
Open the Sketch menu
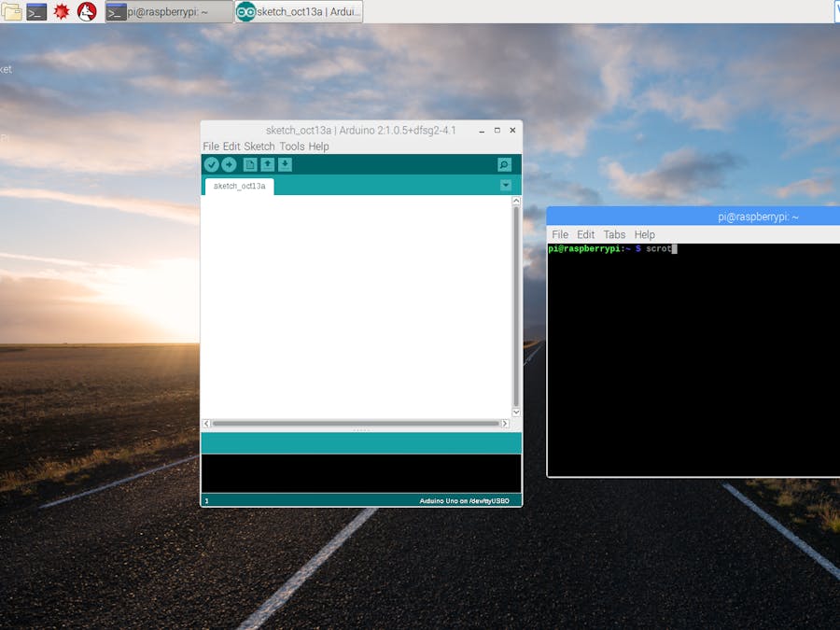(260, 147)
